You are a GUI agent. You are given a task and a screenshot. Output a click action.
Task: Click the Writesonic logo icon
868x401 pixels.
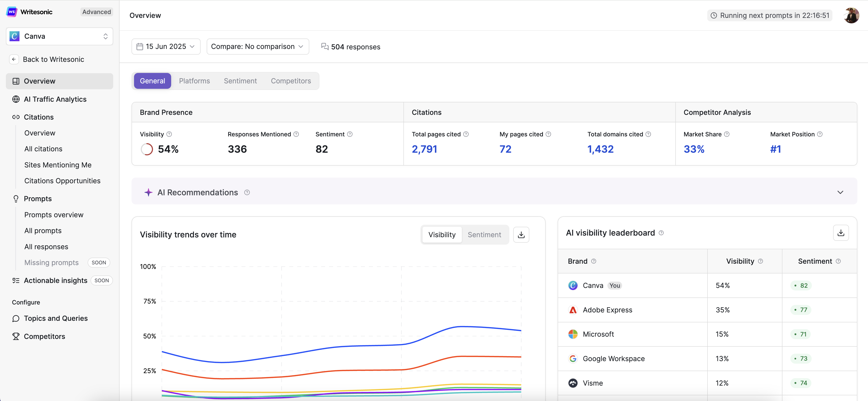tap(12, 12)
